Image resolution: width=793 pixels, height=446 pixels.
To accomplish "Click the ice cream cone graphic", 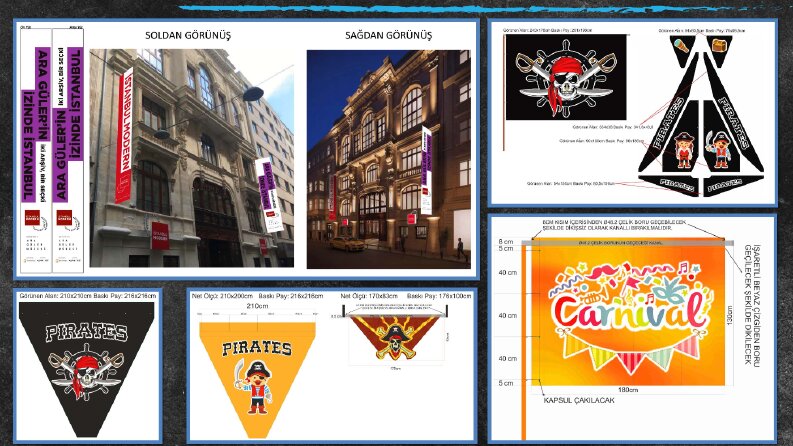I will [681, 46].
